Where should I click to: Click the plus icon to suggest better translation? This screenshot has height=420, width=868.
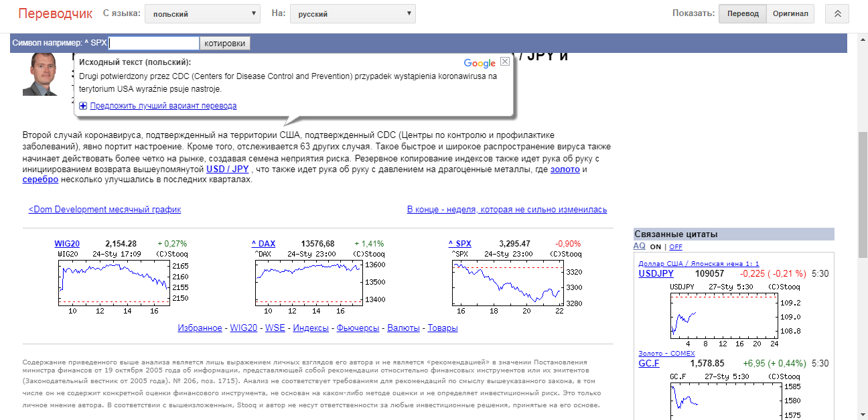click(83, 106)
